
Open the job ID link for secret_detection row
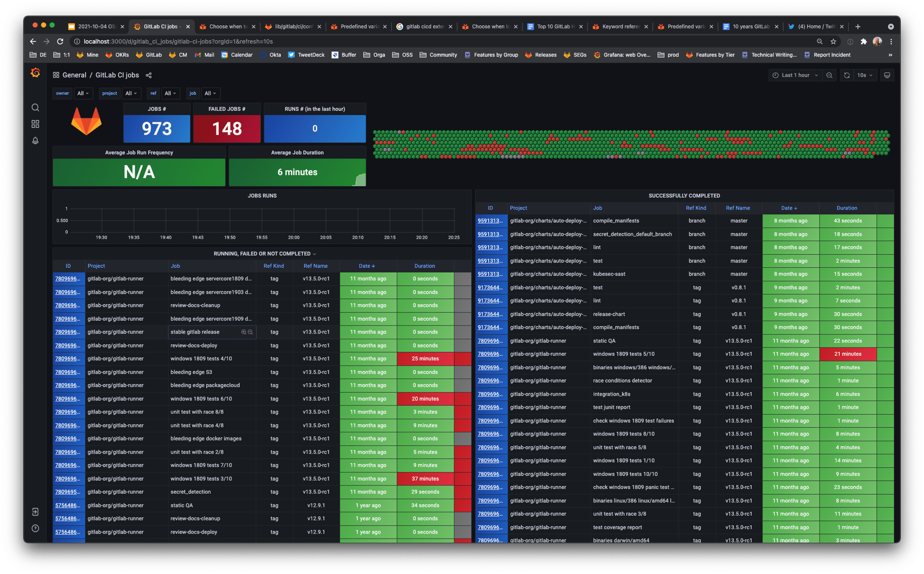tap(68, 492)
